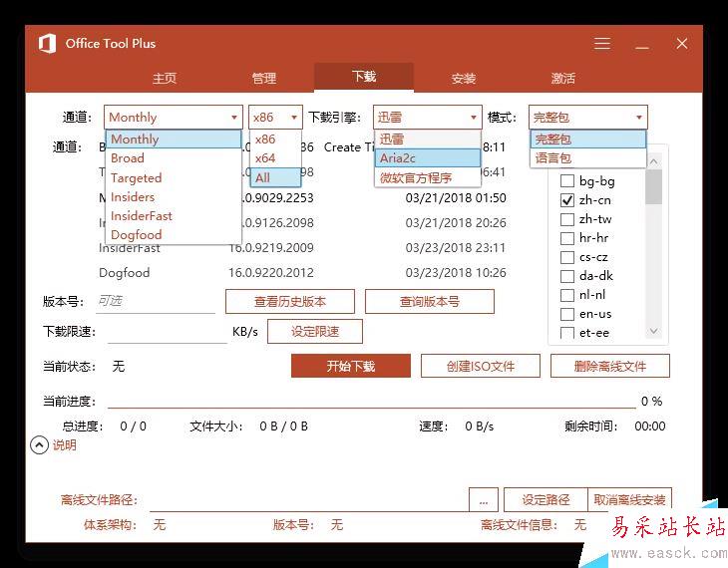Screen dimensions: 728x568
Task: Select 语言包 mode option
Action: tap(587, 157)
